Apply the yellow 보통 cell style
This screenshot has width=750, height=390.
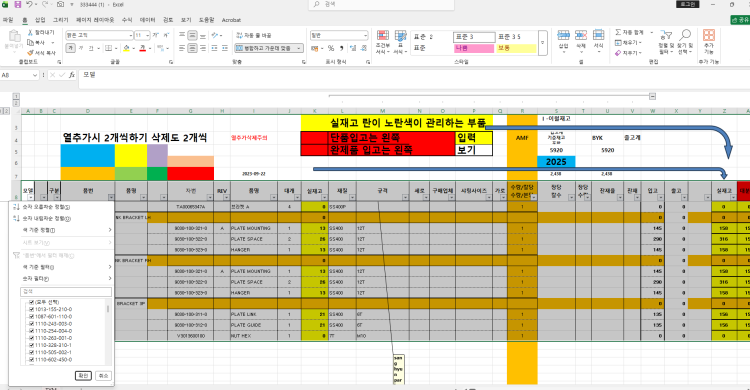point(517,48)
